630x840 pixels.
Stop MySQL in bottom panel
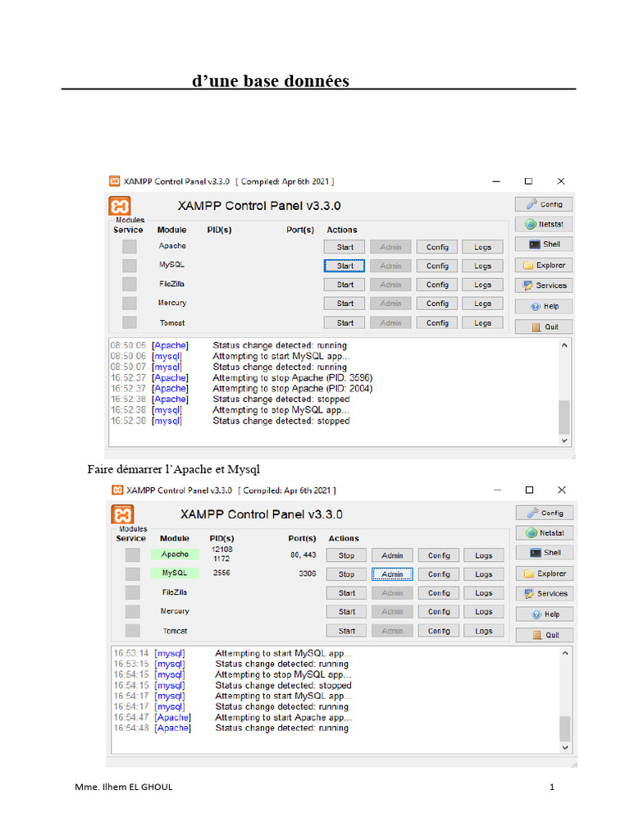pos(346,574)
